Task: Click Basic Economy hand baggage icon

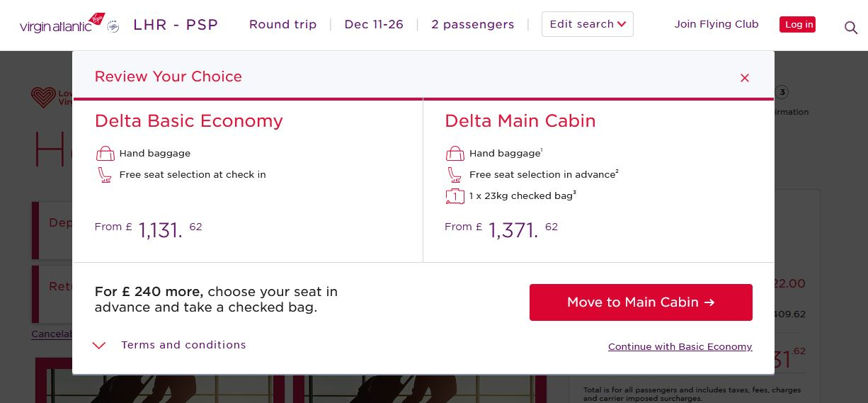Action: [x=105, y=153]
